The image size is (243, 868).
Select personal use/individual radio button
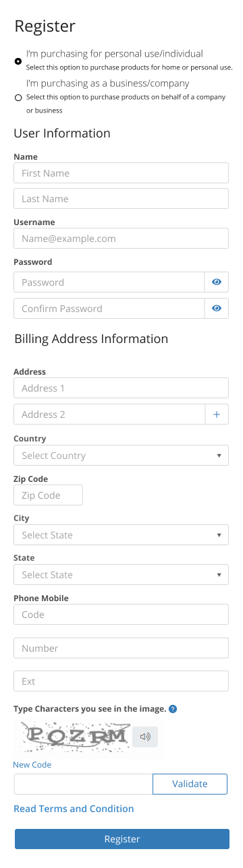tap(18, 61)
